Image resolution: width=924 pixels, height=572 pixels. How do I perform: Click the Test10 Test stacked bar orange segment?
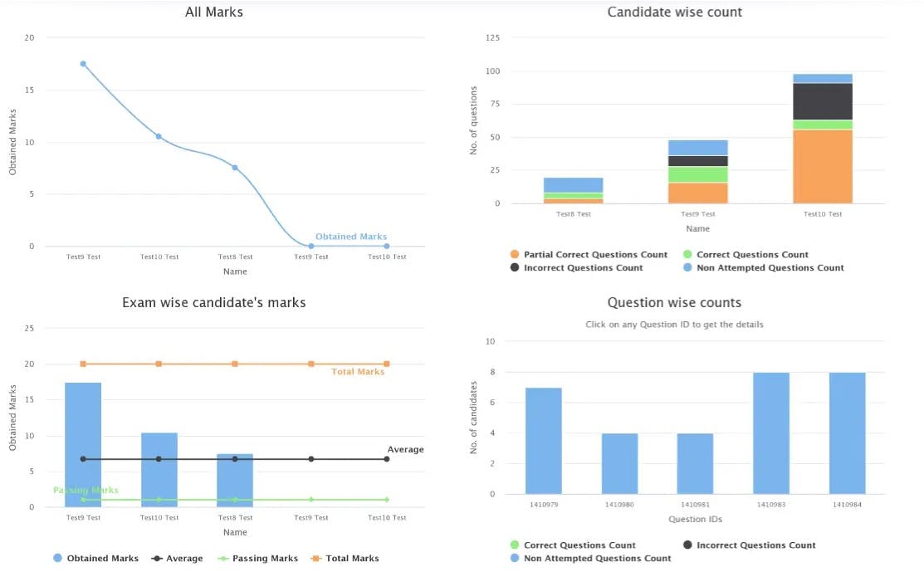pyautogui.click(x=822, y=166)
